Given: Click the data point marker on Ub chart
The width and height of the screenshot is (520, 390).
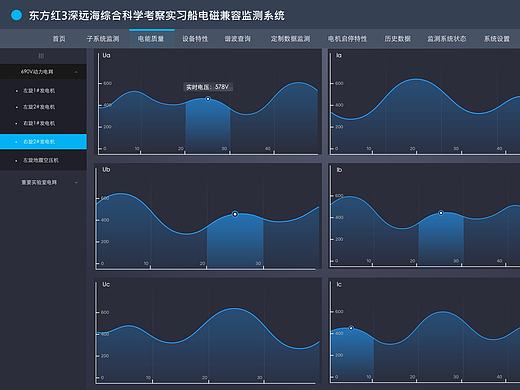Looking at the screenshot, I should pyautogui.click(x=235, y=214).
